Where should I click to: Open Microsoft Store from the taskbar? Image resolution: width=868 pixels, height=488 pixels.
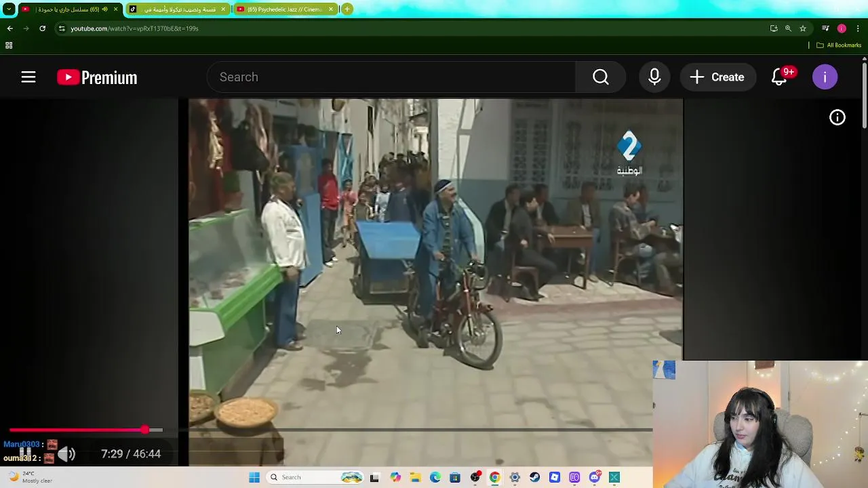pos(455,477)
